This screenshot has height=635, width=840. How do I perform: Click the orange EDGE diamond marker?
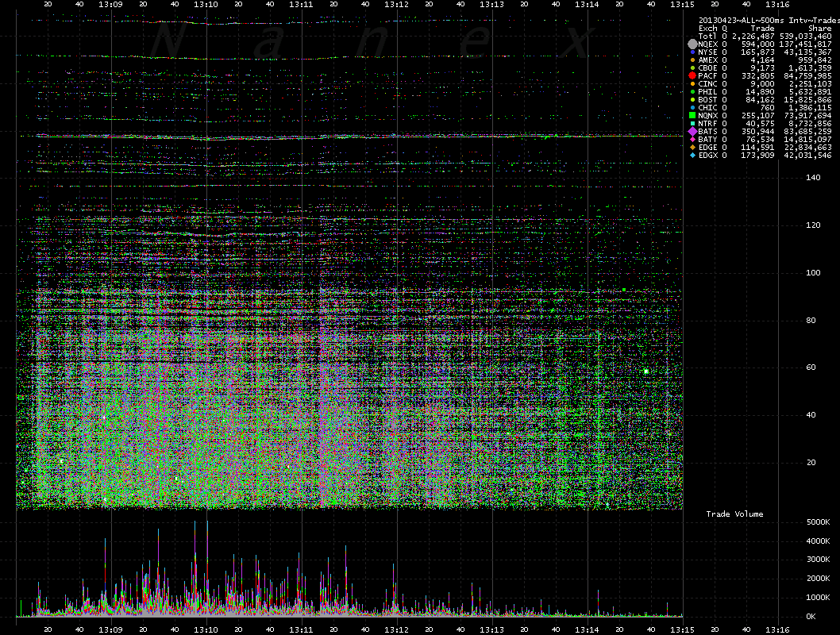[x=692, y=147]
